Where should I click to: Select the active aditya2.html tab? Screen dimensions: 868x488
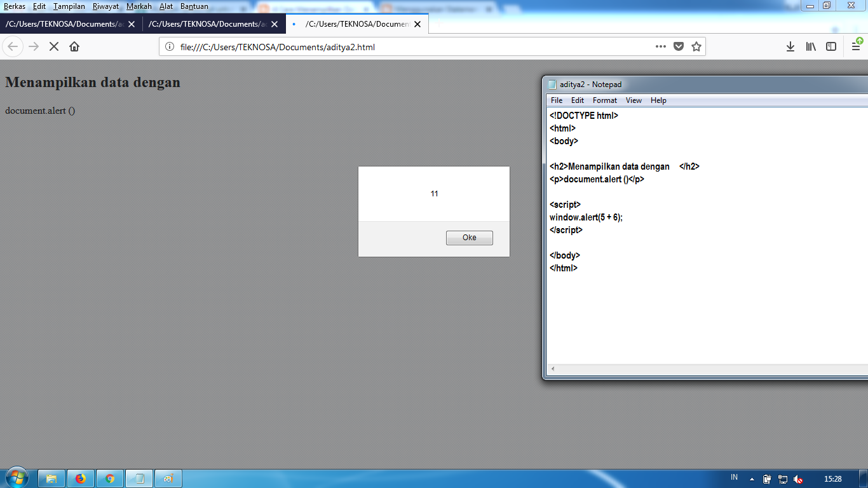358,24
